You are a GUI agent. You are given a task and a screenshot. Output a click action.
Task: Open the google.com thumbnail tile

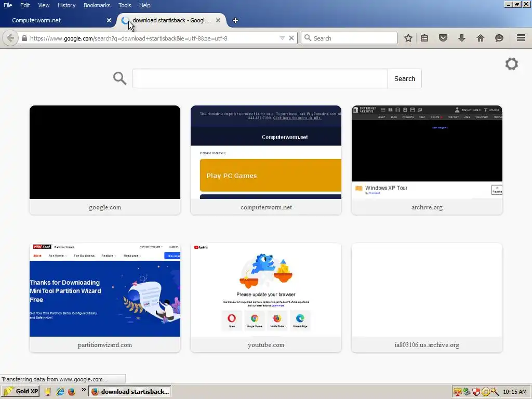click(x=105, y=160)
